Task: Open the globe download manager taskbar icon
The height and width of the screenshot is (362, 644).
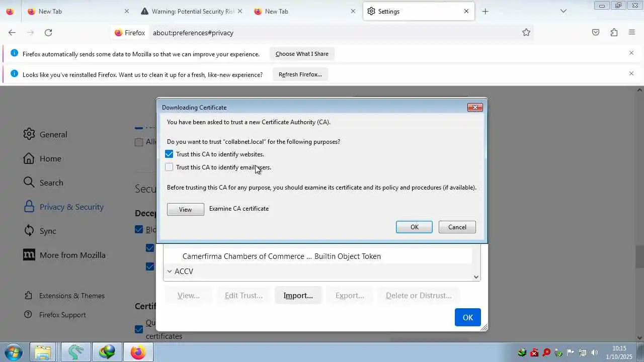Action: pos(107,352)
